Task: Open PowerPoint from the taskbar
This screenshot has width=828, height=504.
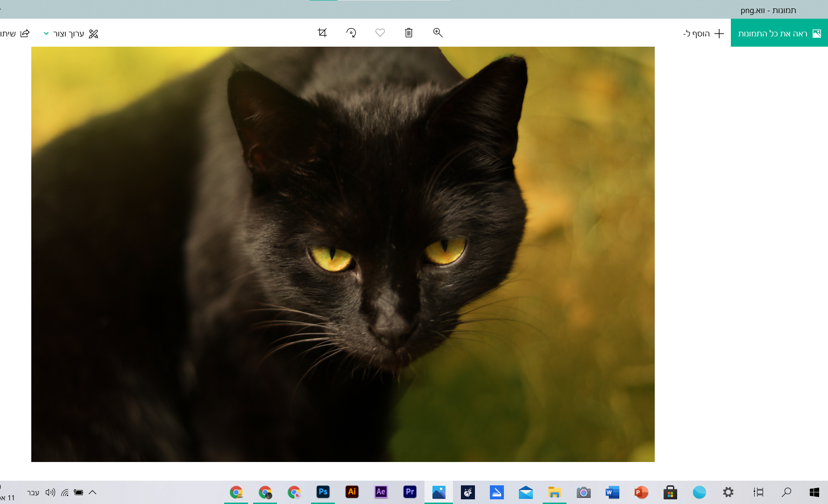Action: tap(642, 492)
